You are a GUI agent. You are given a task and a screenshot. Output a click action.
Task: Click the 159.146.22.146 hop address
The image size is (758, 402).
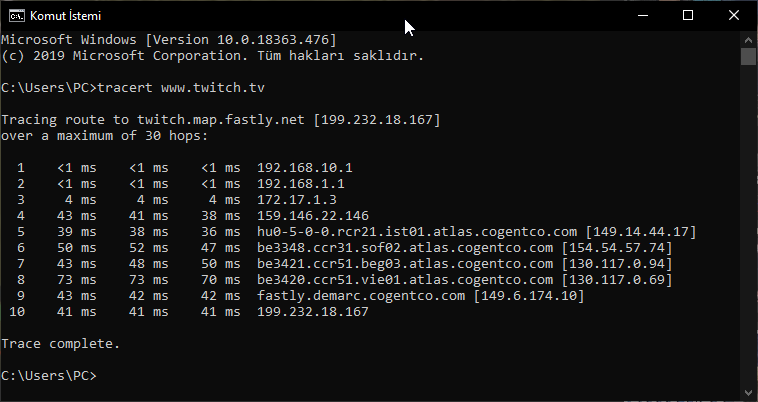pos(313,215)
